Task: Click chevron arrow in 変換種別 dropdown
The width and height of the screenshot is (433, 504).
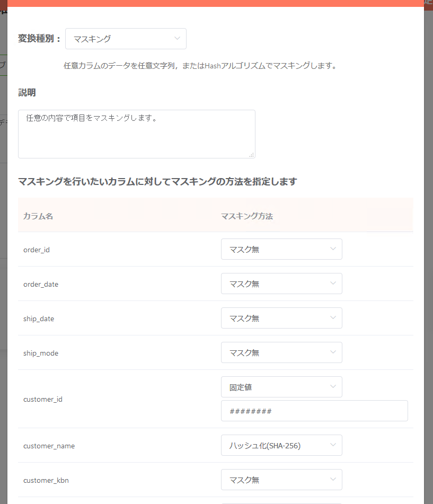Action: 177,38
